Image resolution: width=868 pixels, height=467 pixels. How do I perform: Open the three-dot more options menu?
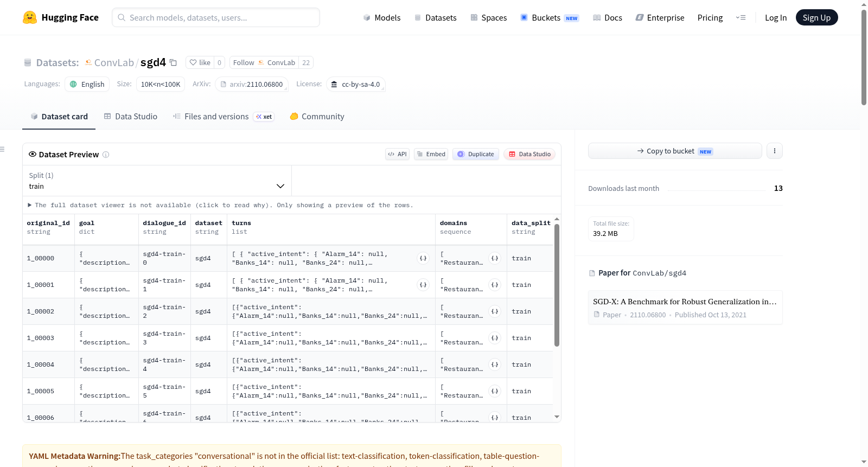pos(775,151)
